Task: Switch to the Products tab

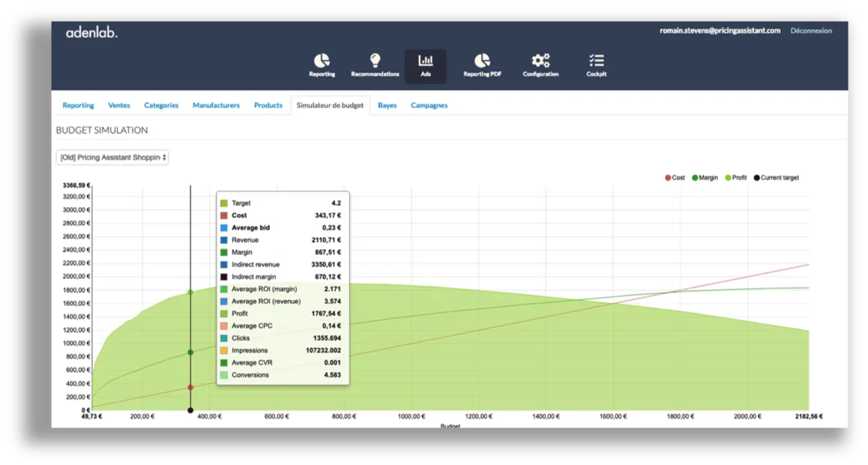Action: (x=268, y=105)
